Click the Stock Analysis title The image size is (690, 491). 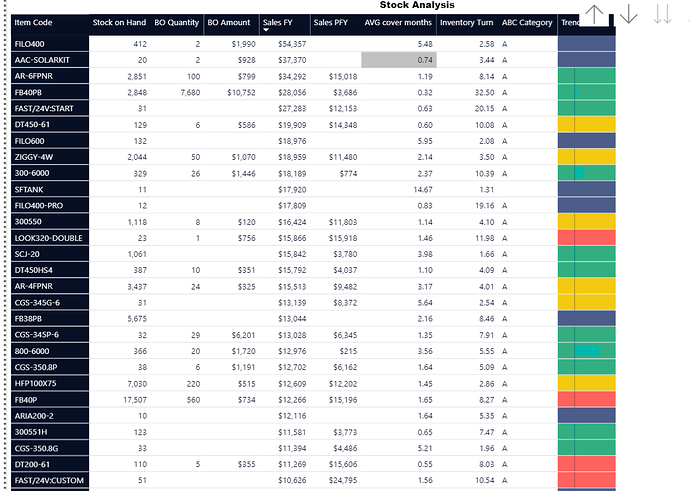[417, 5]
